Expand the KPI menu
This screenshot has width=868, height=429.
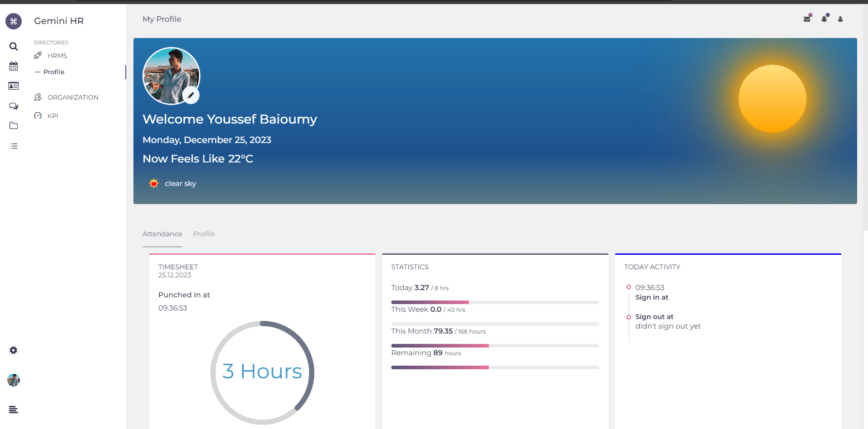[53, 116]
